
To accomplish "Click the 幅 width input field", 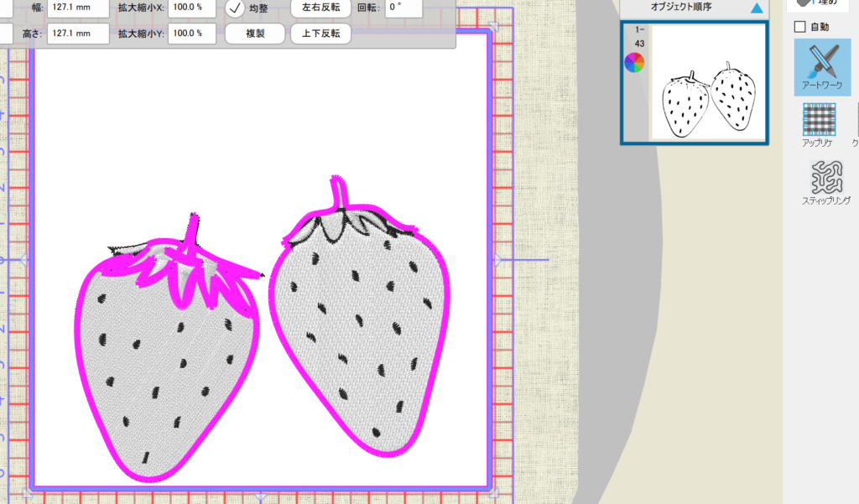I will [78, 8].
